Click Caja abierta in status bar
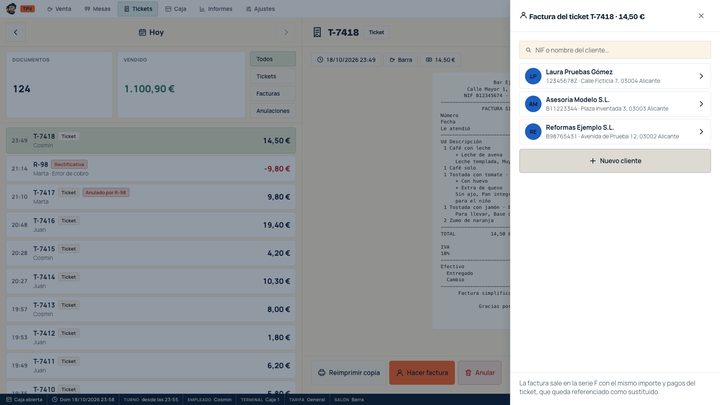Screen dimensions: 720x405 pyautogui.click(x=24, y=399)
